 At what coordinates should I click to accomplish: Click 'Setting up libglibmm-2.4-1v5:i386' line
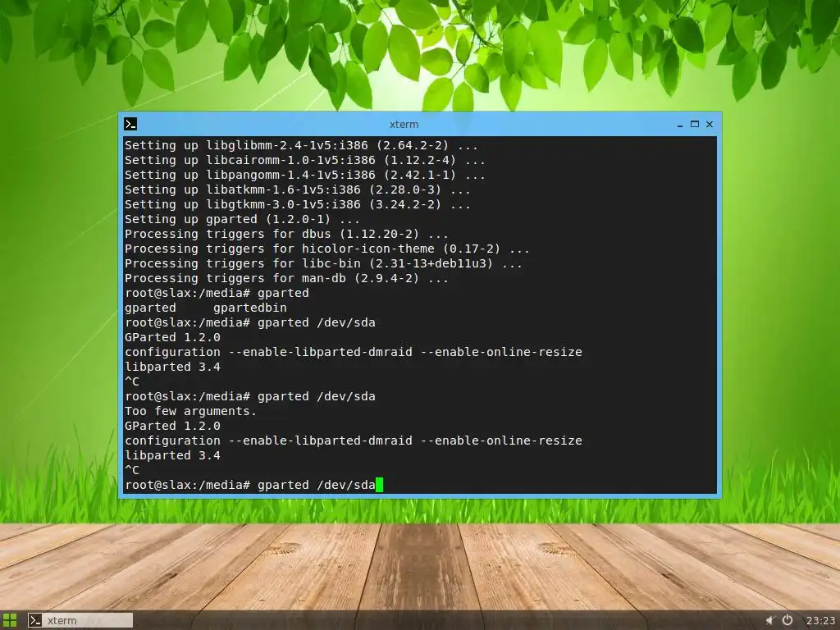pos(301,145)
